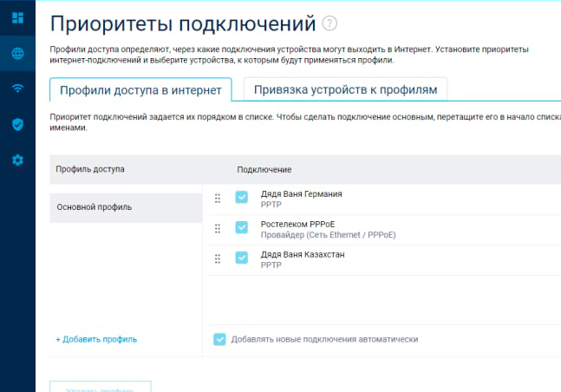Open the Wi-Fi network section in sidebar
Image resolution: width=561 pixels, height=392 pixels.
pos(17,88)
